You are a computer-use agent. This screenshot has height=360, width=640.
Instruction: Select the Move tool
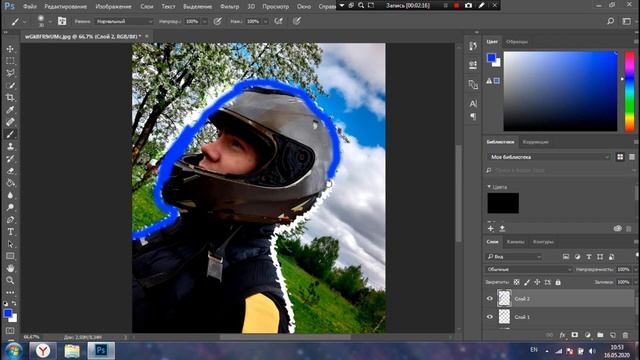10,49
